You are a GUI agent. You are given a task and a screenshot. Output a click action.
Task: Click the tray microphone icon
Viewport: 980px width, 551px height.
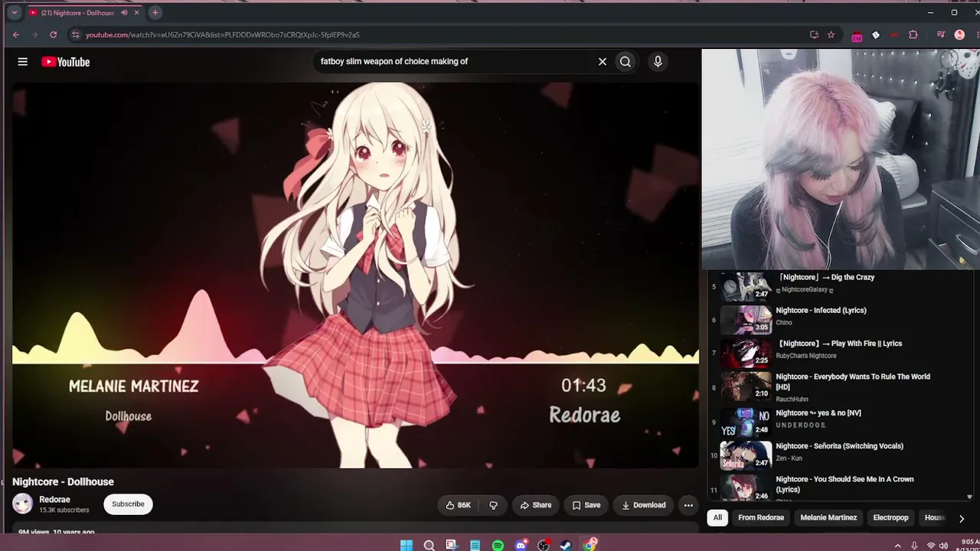pos(915,546)
